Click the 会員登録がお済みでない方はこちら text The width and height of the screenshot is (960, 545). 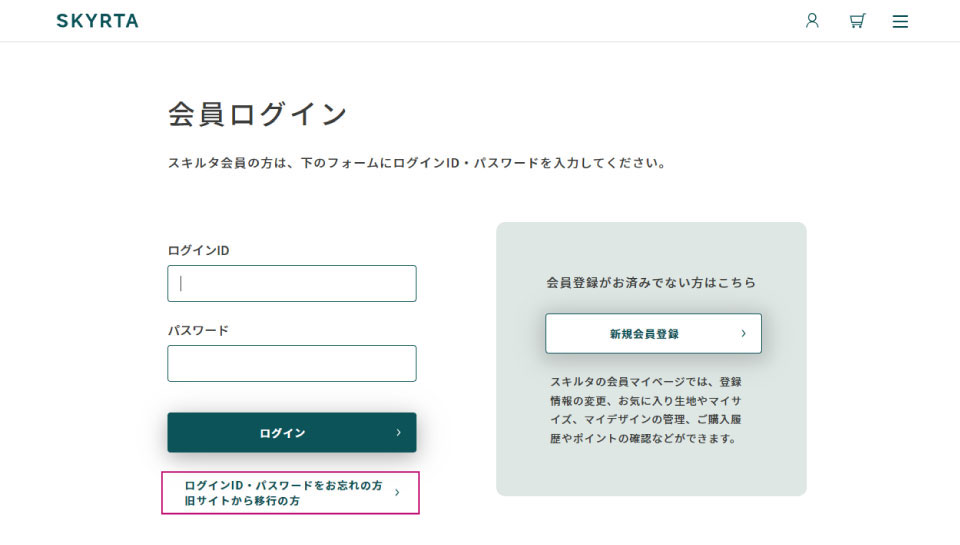pyautogui.click(x=651, y=283)
